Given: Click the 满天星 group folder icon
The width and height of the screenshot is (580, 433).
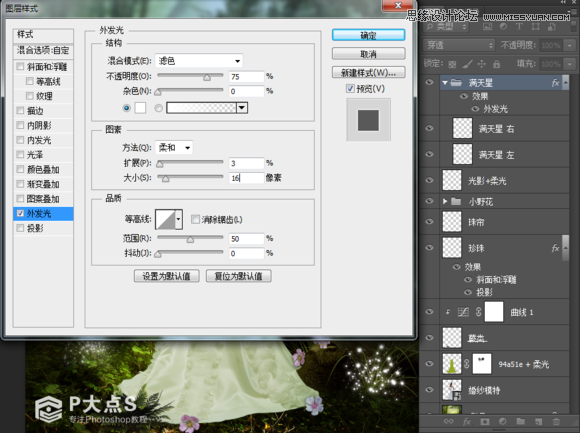Looking at the screenshot, I should pyautogui.click(x=456, y=82).
